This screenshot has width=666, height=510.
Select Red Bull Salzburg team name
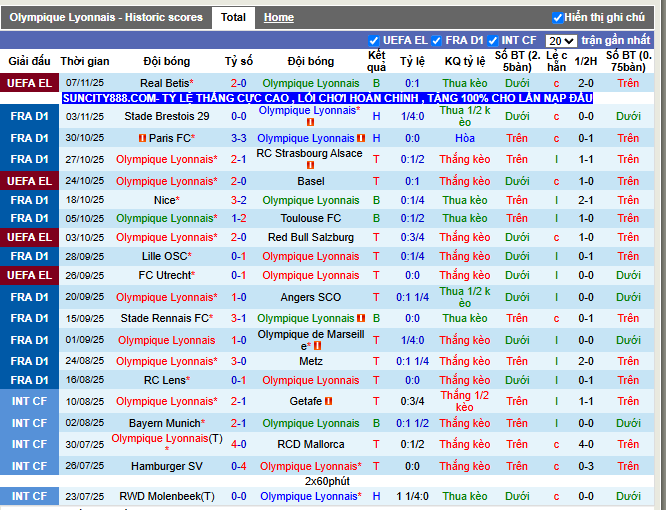tap(311, 237)
